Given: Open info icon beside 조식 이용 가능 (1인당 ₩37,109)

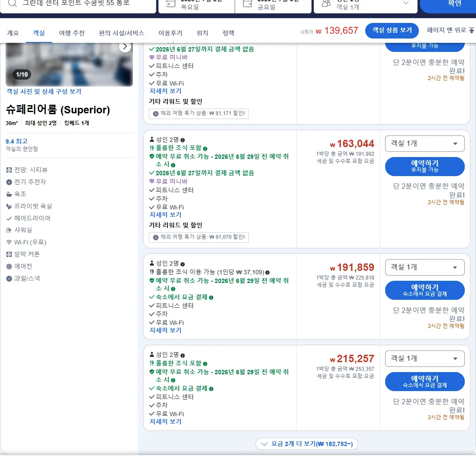Looking at the screenshot, I should coord(267,273).
